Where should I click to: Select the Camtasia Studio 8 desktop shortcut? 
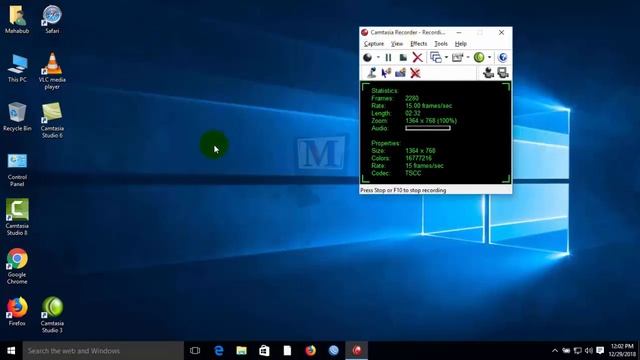point(17,217)
